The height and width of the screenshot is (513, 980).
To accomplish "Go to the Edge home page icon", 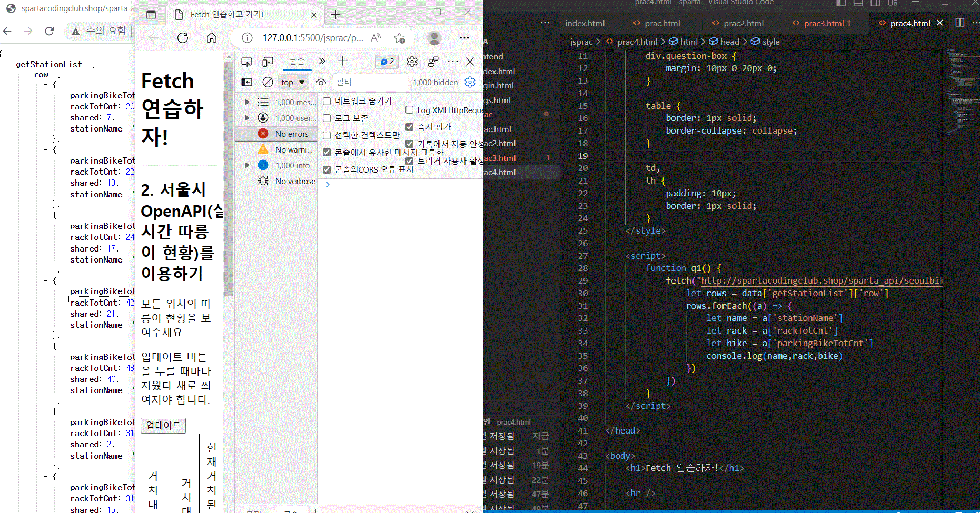I will [212, 38].
